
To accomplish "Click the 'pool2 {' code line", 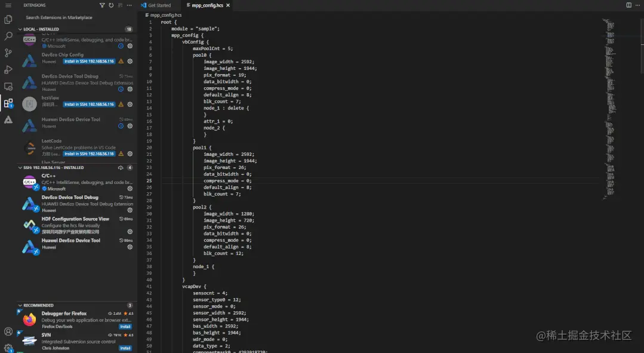I will [x=202, y=207].
